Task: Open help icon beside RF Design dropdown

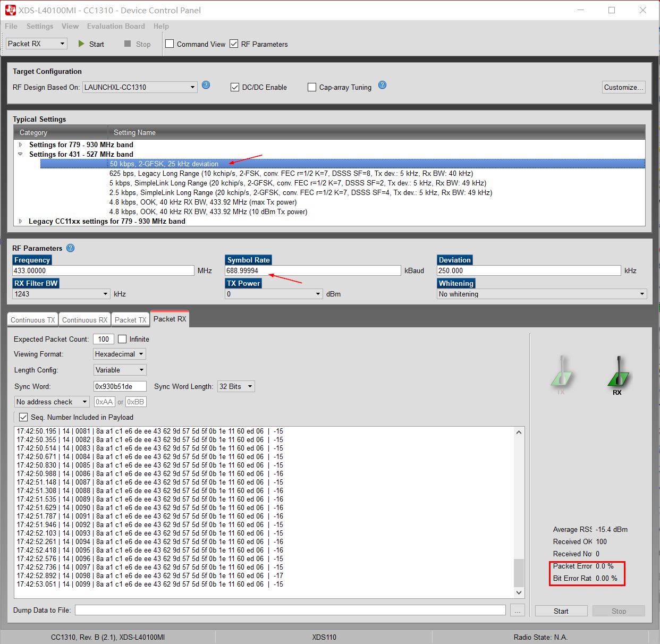Action: click(206, 85)
